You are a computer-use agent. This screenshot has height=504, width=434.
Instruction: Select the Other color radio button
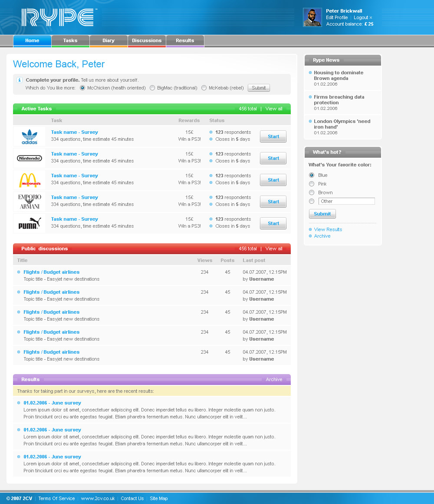coord(311,201)
